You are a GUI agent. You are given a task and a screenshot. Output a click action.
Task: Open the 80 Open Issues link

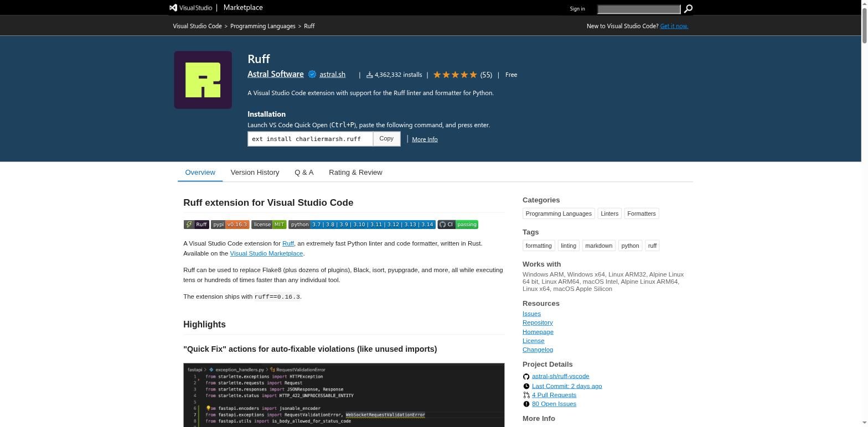(554, 404)
